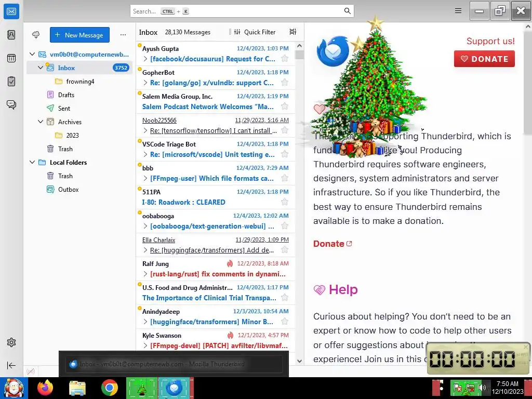Screen dimensions: 532x399
Task: Click the message list scrollbar thumb
Action: click(x=299, y=55)
